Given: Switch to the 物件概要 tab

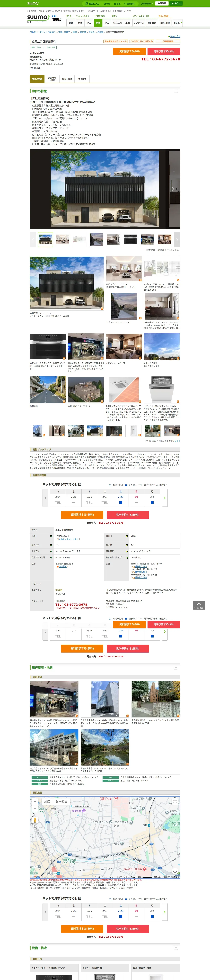Looking at the screenshot, I should 82,79.
